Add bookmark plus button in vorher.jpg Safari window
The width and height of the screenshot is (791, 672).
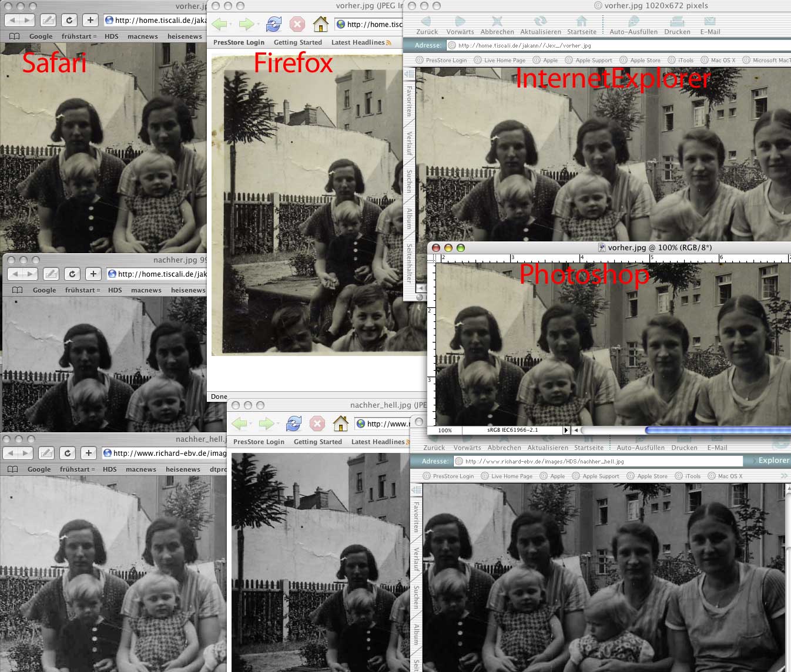tap(90, 20)
